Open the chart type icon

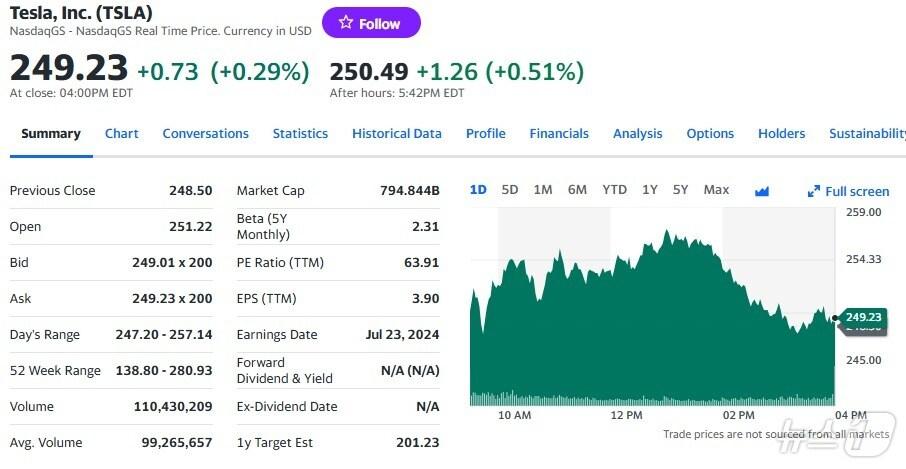coord(762,191)
